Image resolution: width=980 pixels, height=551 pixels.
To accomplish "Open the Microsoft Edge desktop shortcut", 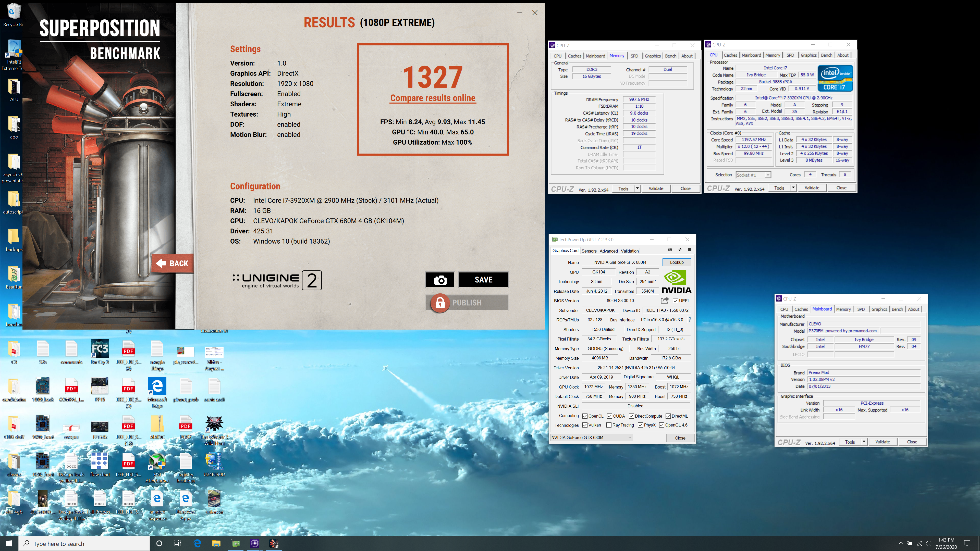I will pos(157,393).
